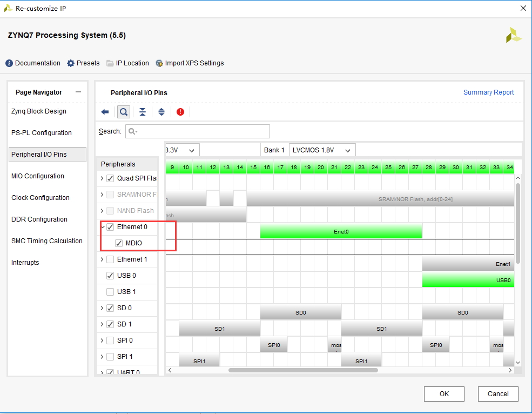This screenshot has width=532, height=414.
Task: Click the vertical scrollbar thumb
Action: (518, 223)
